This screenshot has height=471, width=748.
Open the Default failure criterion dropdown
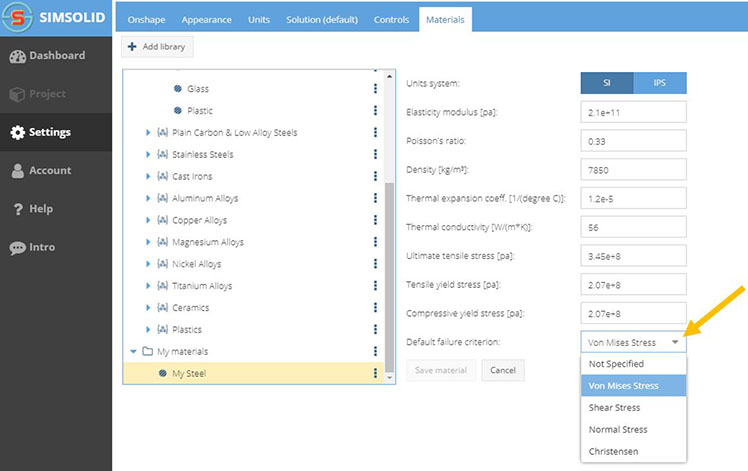633,342
